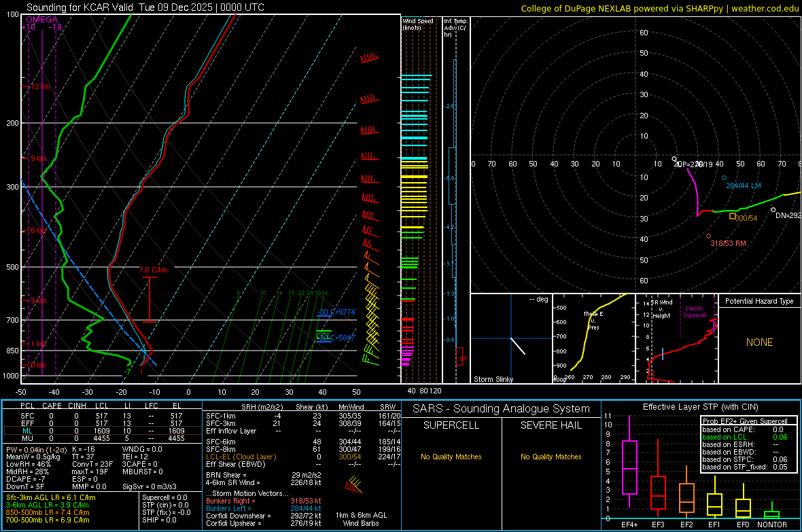Click the green 'based on LCL:' row
Viewport: 802px width, 532px height.
(x=745, y=438)
